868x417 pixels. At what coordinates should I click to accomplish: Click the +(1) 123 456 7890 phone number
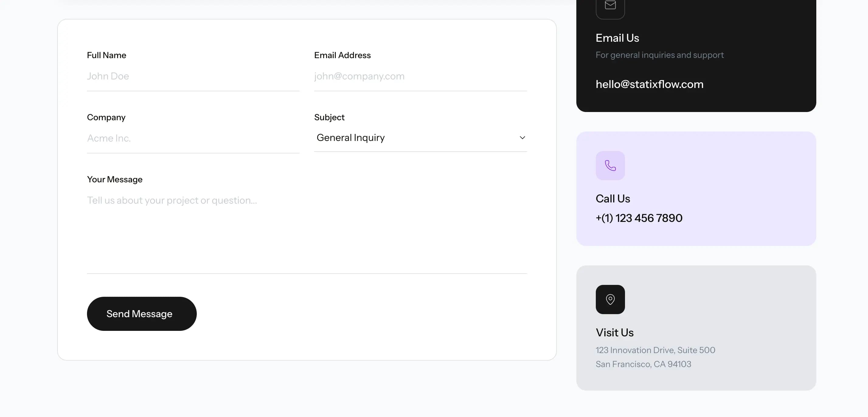(x=639, y=218)
